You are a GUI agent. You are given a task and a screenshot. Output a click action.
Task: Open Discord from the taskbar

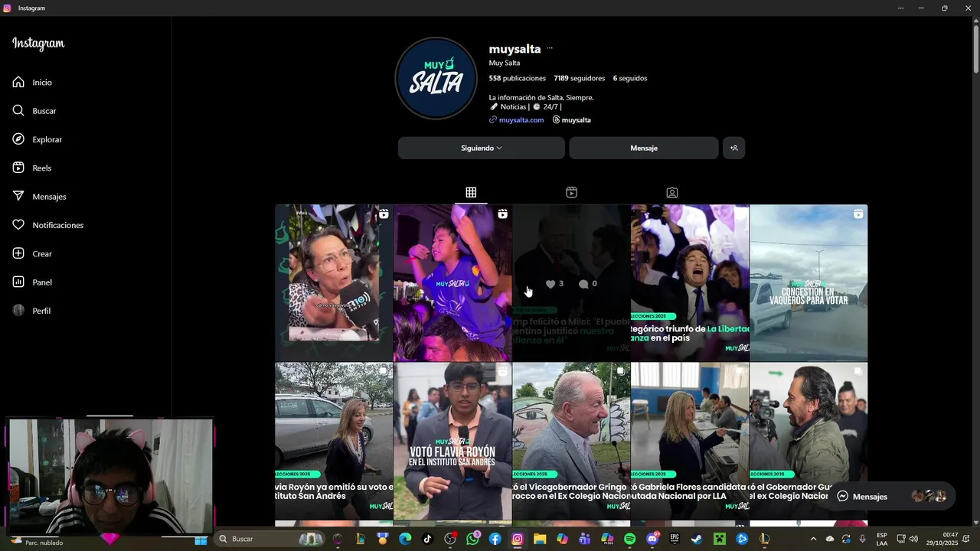652,539
